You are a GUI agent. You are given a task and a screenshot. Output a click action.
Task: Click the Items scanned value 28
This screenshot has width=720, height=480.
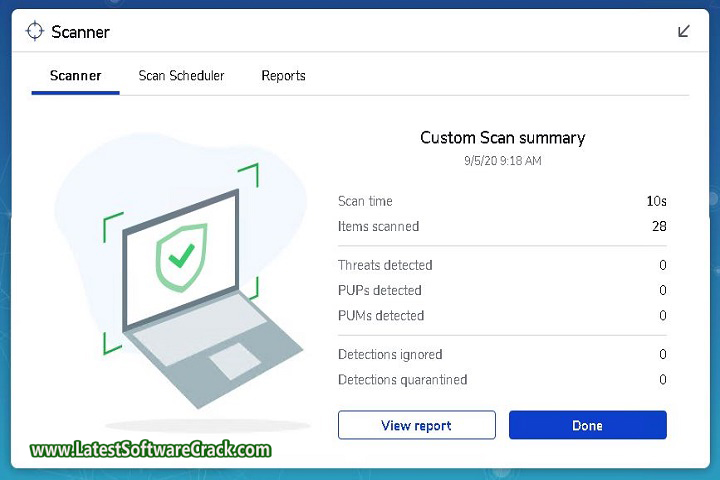click(x=658, y=226)
